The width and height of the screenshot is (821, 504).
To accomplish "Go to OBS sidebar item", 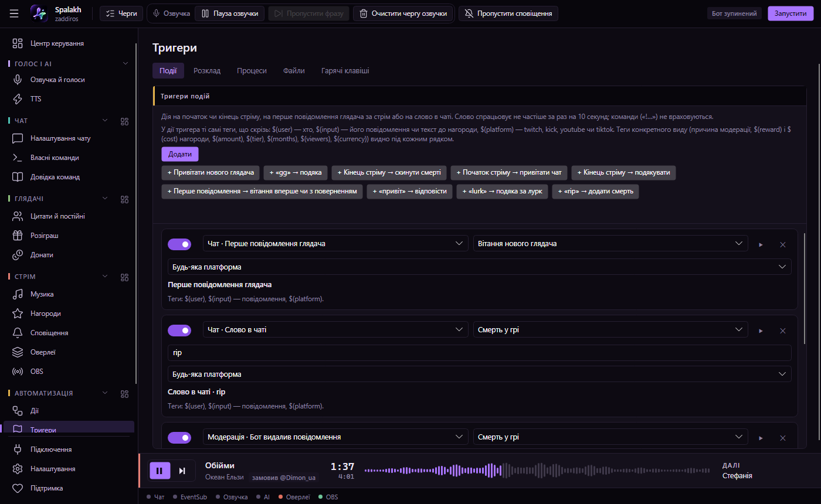I will (69, 372).
